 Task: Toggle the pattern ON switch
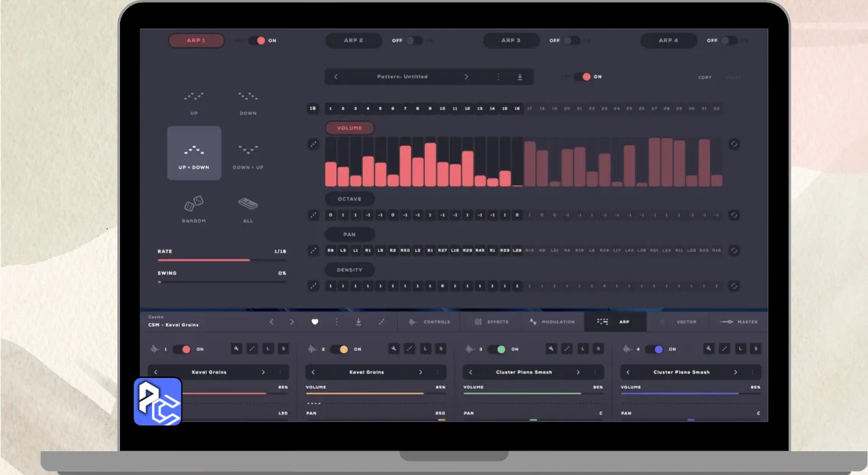click(x=582, y=77)
